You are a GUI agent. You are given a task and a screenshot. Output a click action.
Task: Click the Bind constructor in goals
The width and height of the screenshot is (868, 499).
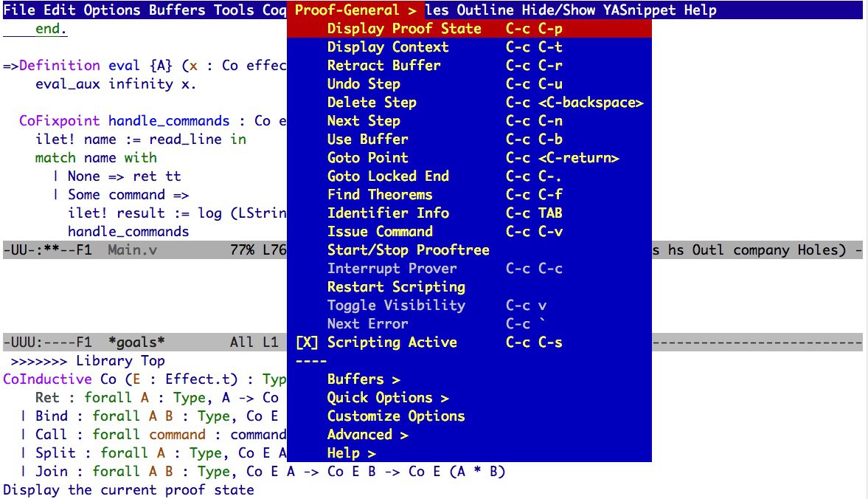52,416
